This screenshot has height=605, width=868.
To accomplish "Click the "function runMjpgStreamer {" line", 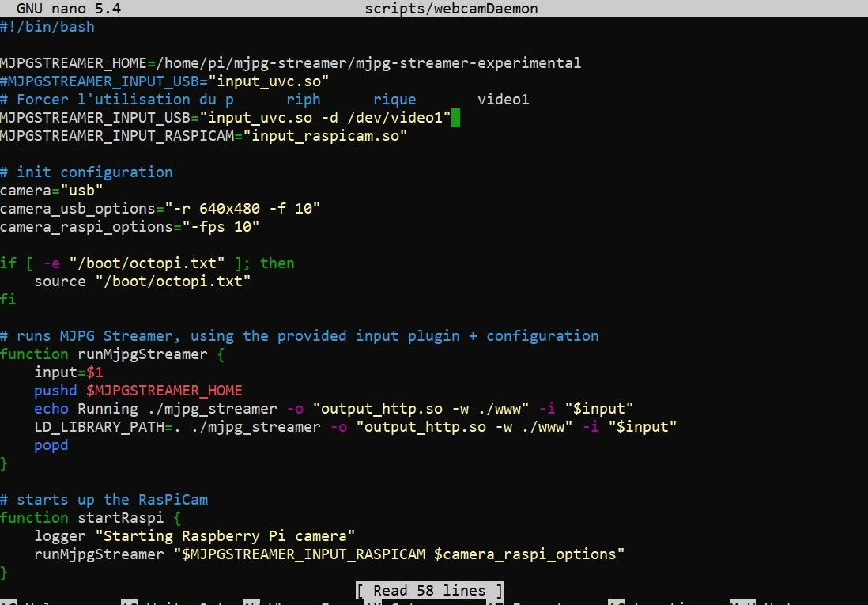I will pyautogui.click(x=112, y=354).
